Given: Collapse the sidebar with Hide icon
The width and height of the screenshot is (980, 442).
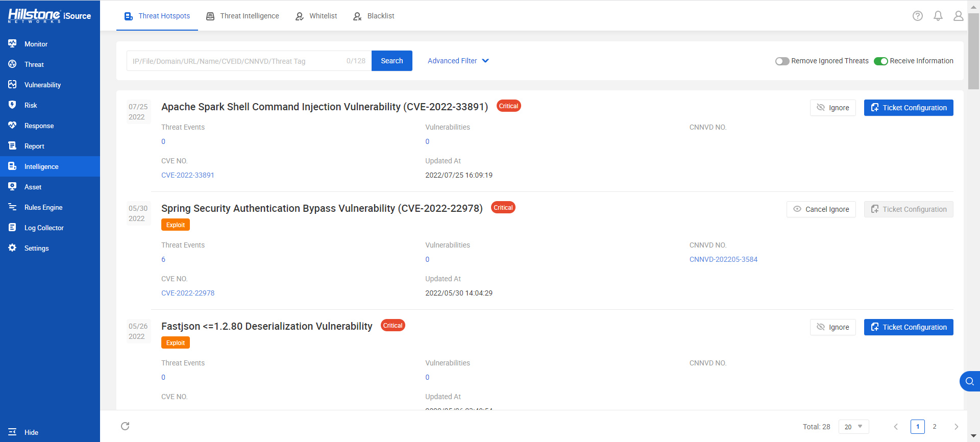Looking at the screenshot, I should 12,432.
